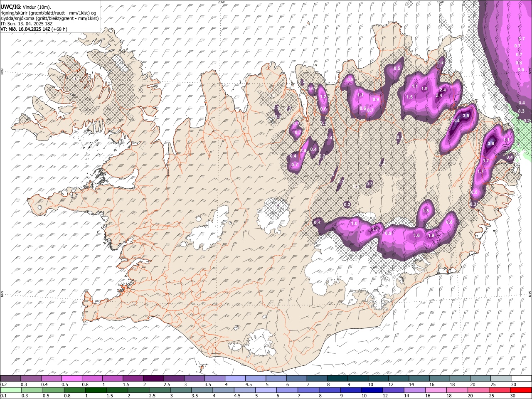The width and height of the screenshot is (532, 399).
Task: Click the 'rigning/skúrir' legend description line
Action: tap(48, 13)
